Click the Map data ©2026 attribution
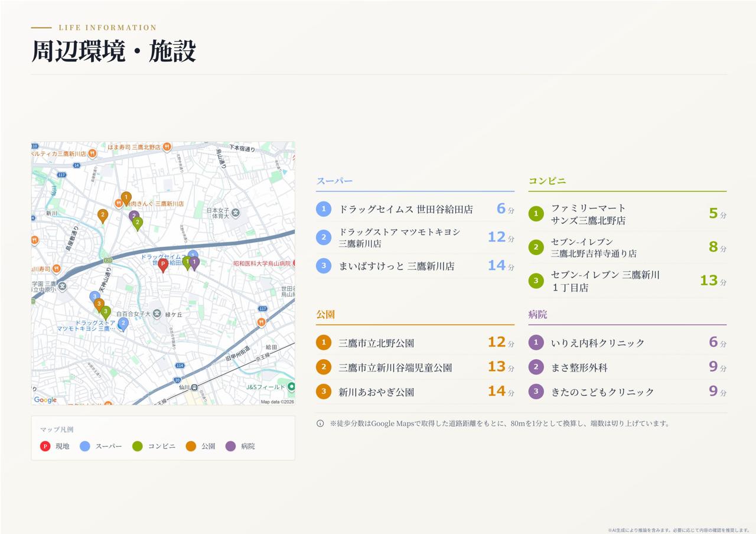756x534 pixels. tap(278, 402)
